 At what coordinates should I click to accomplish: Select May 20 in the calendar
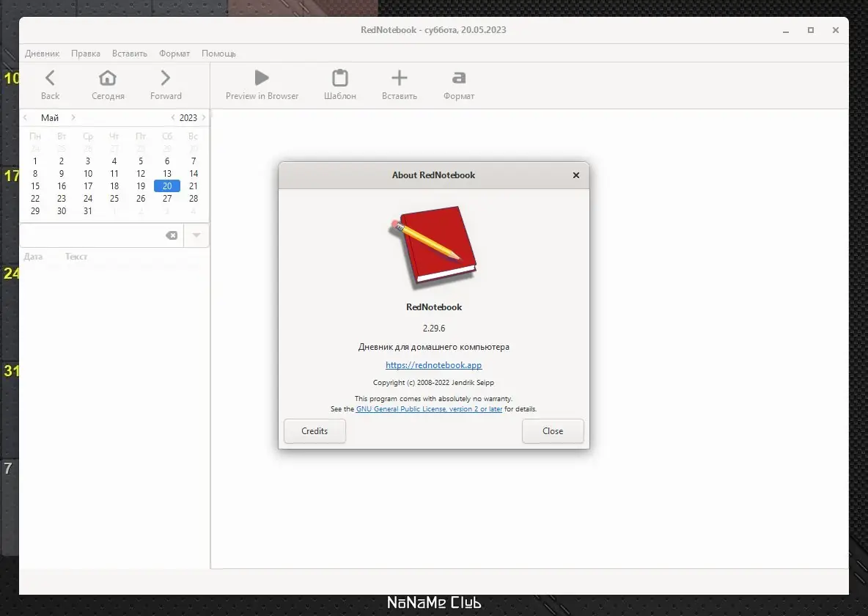point(167,186)
